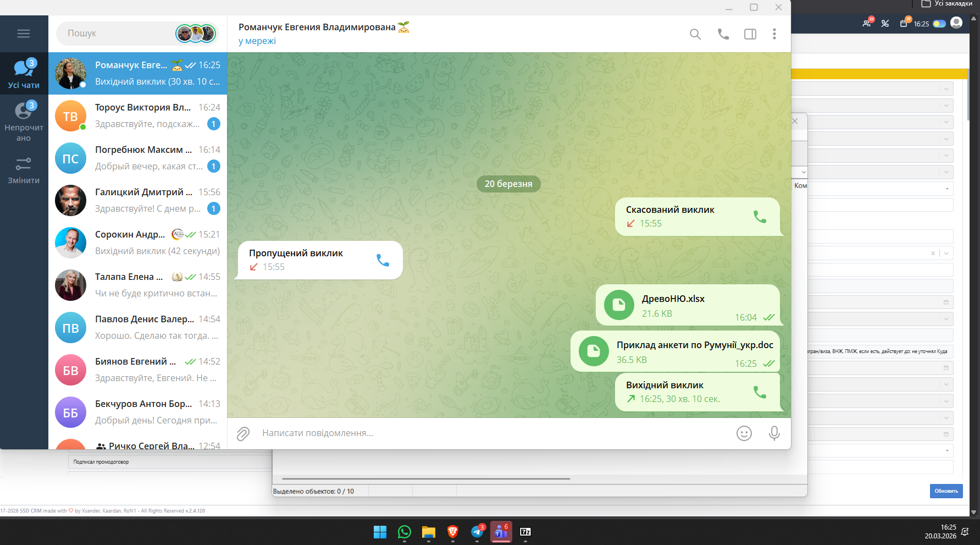Redial from the Вихідний виклик message
Screen dimensions: 980x545
tap(760, 392)
